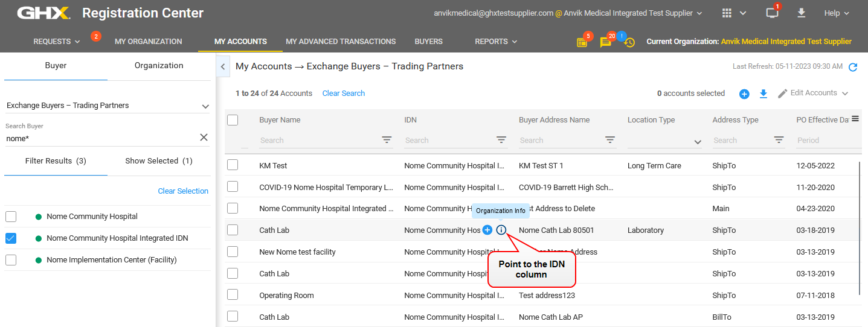
Task: Switch to the Organization tab
Action: (x=159, y=66)
